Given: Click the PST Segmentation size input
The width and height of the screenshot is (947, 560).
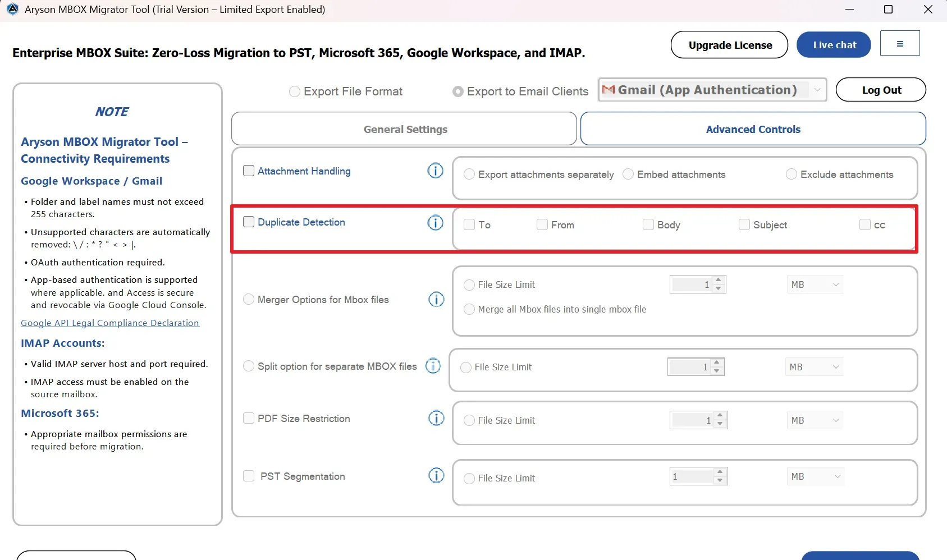Looking at the screenshot, I should point(692,476).
